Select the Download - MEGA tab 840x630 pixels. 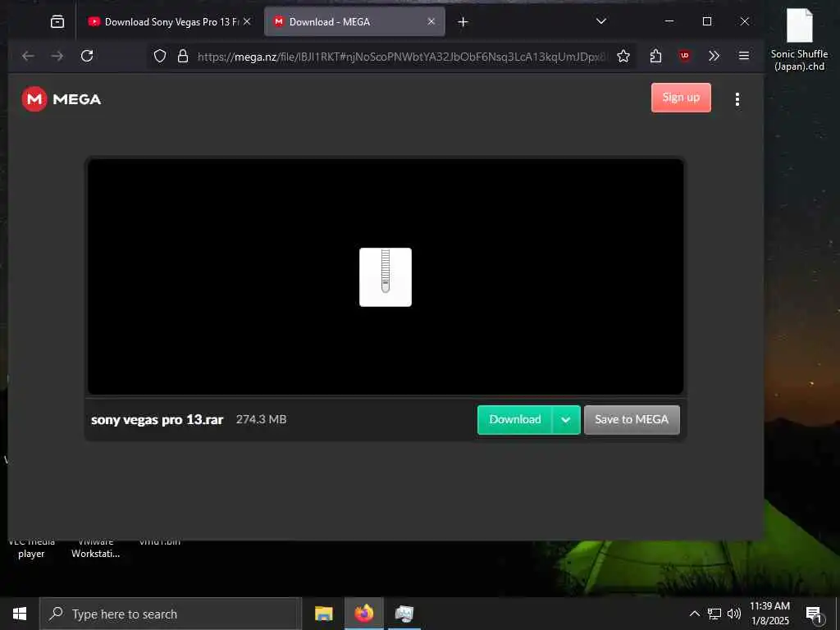354,22
